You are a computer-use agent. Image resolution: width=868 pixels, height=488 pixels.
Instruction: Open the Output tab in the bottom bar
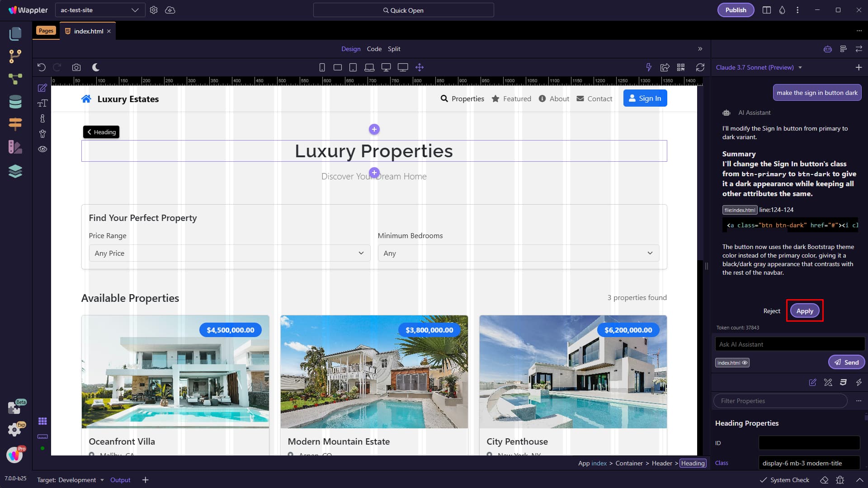tap(120, 480)
